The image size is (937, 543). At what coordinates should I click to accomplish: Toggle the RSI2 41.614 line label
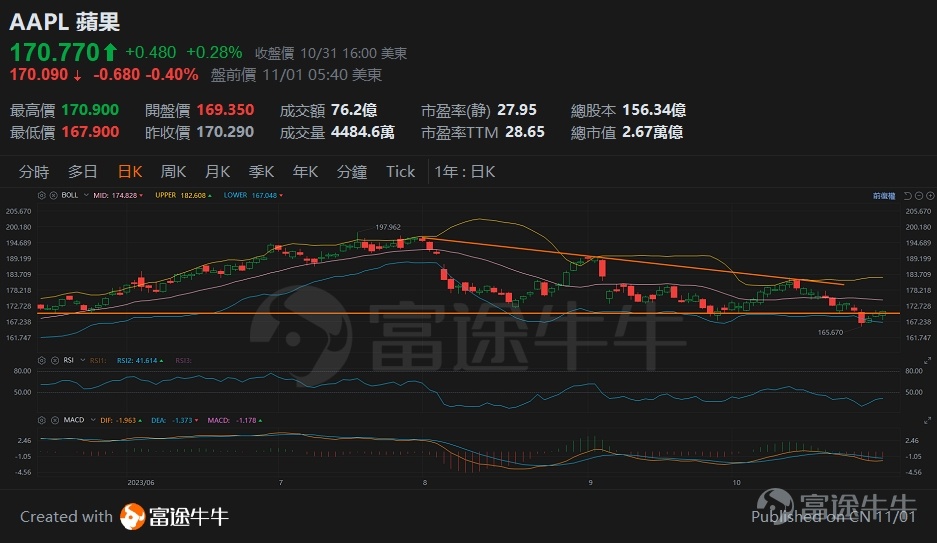pyautogui.click(x=140, y=360)
